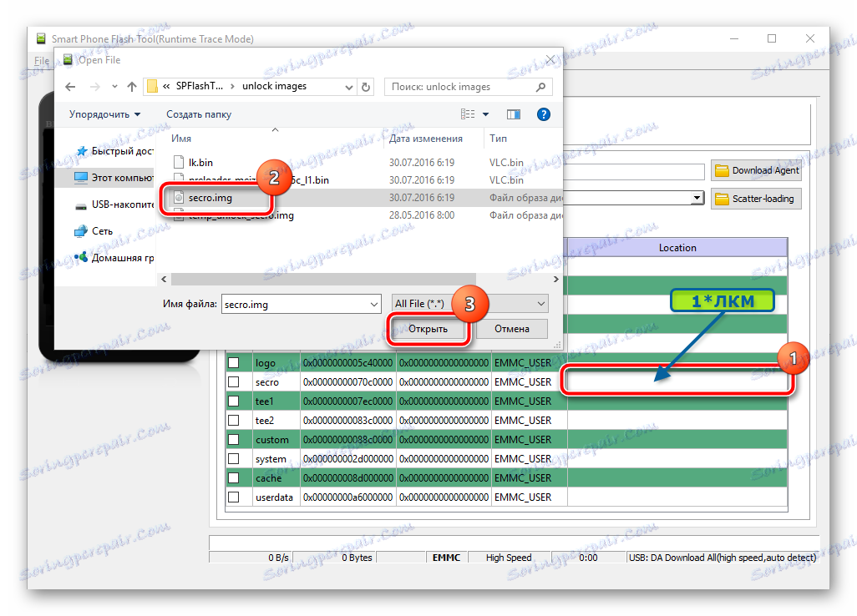The width and height of the screenshot is (857, 616).
Task: Go back in the Open File dialog
Action: [x=70, y=87]
